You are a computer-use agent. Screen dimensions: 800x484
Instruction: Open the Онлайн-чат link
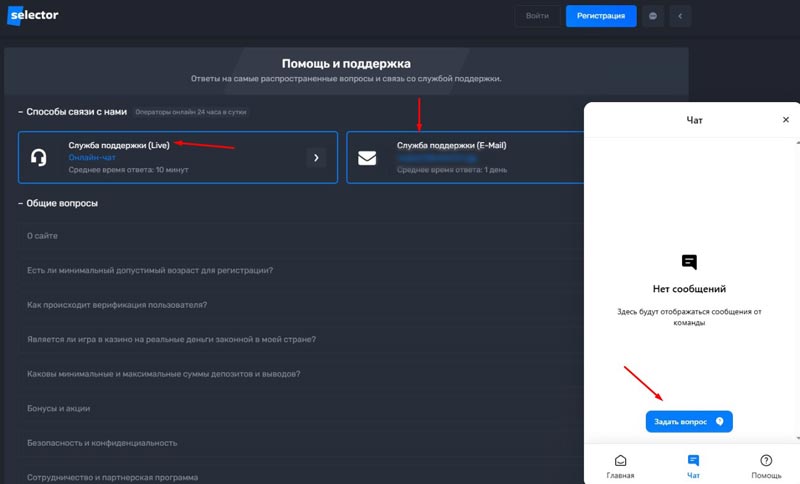[x=91, y=158]
